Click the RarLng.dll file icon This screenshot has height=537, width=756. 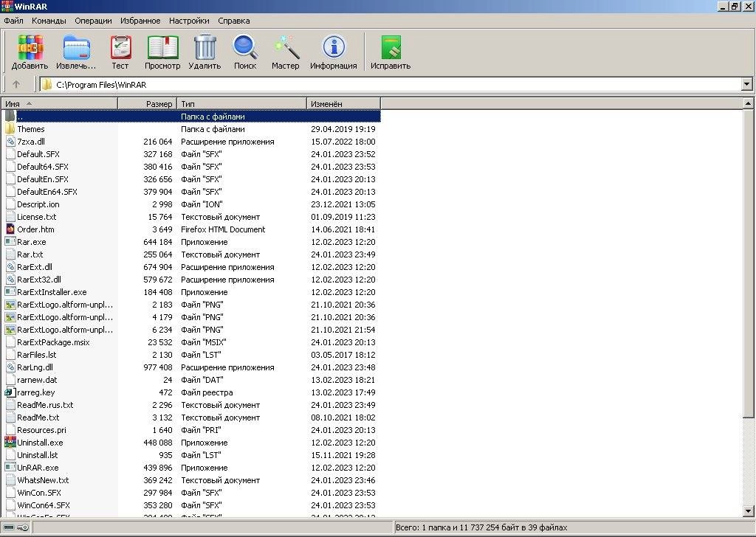(10, 367)
